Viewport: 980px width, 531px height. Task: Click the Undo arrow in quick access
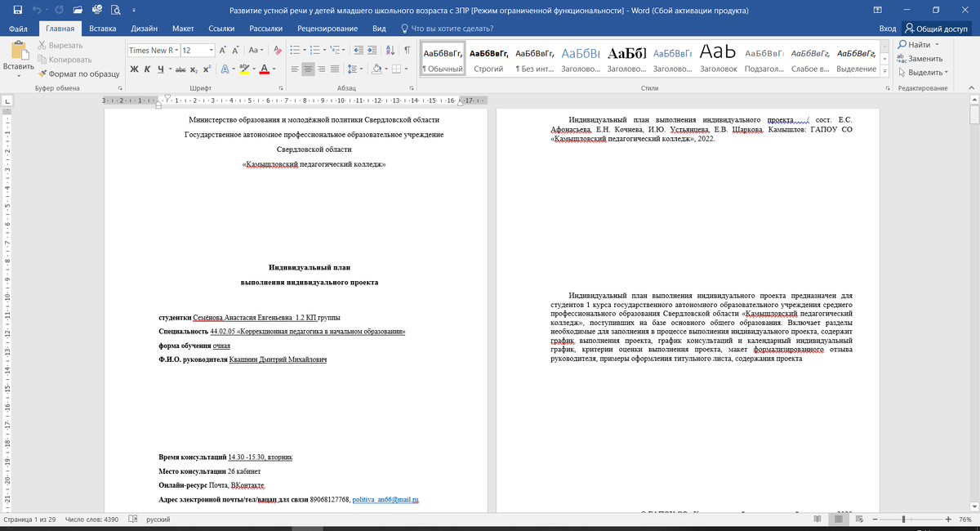pyautogui.click(x=38, y=10)
